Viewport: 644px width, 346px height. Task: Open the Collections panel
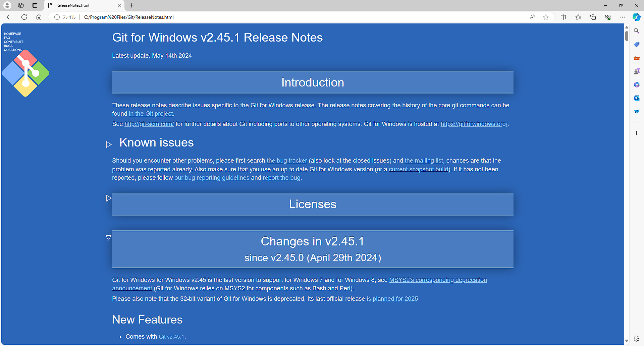click(593, 17)
